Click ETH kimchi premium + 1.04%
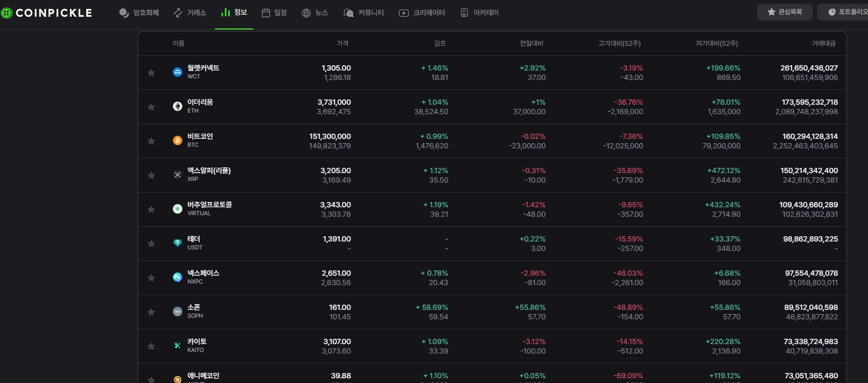The image size is (868, 383). click(x=435, y=102)
